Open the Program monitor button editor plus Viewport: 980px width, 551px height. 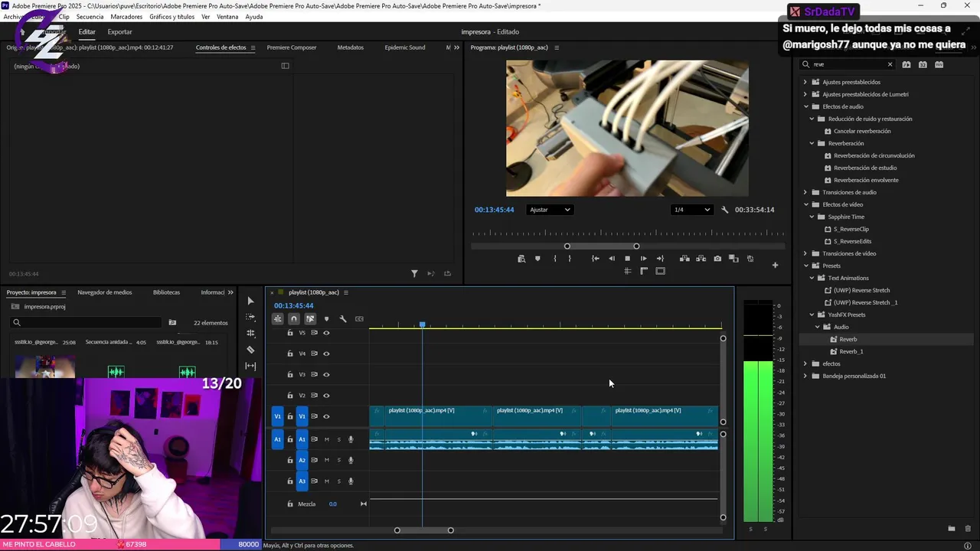click(x=775, y=265)
